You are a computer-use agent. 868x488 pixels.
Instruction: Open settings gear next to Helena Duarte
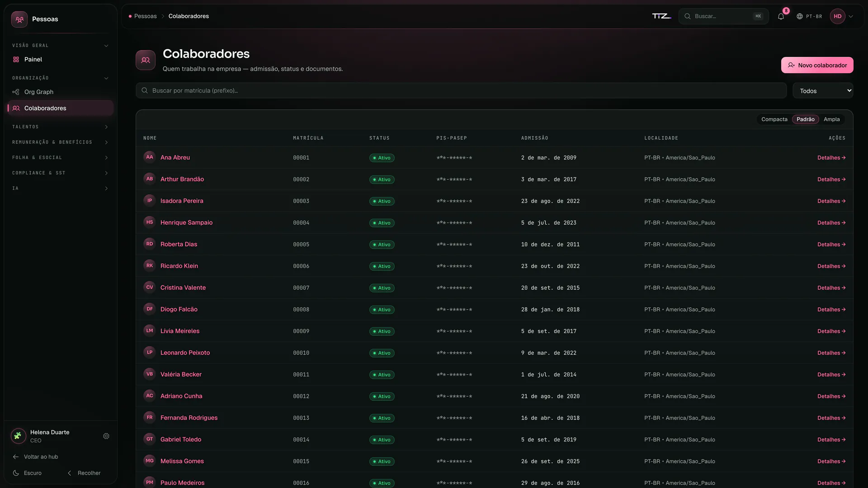click(106, 436)
